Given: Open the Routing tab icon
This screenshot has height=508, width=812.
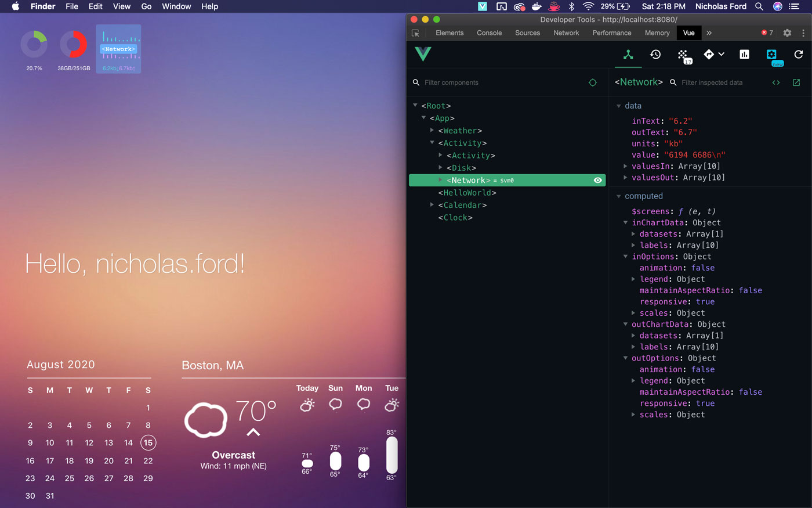Looking at the screenshot, I should coord(709,54).
